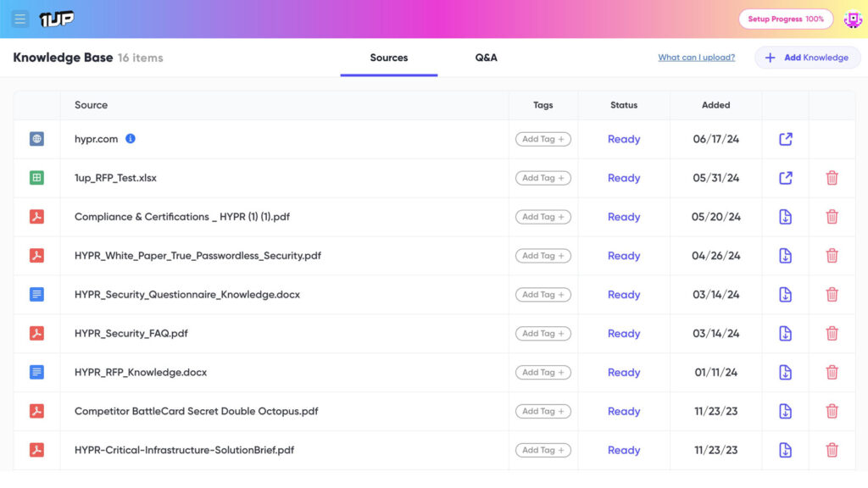
Task: Delete HYPR-Critical-Infrastructure-SolutionBrief.pdf
Action: [832, 450]
